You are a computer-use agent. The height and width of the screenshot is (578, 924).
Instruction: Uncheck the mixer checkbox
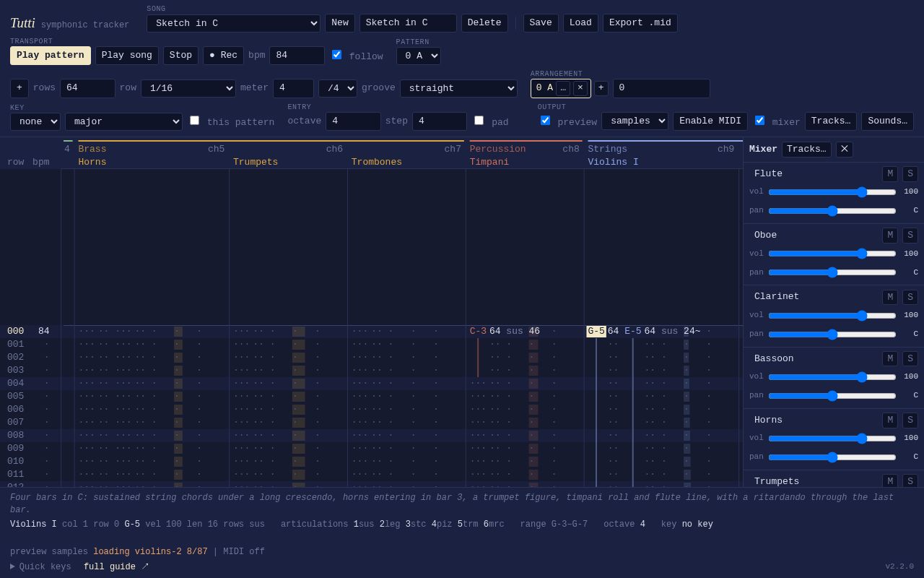point(759,121)
